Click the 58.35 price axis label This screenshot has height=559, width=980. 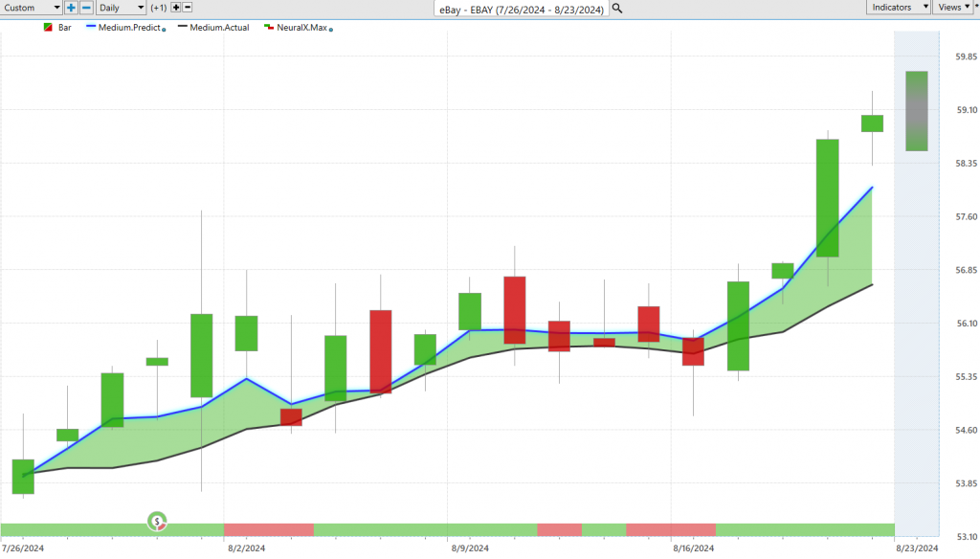966,163
